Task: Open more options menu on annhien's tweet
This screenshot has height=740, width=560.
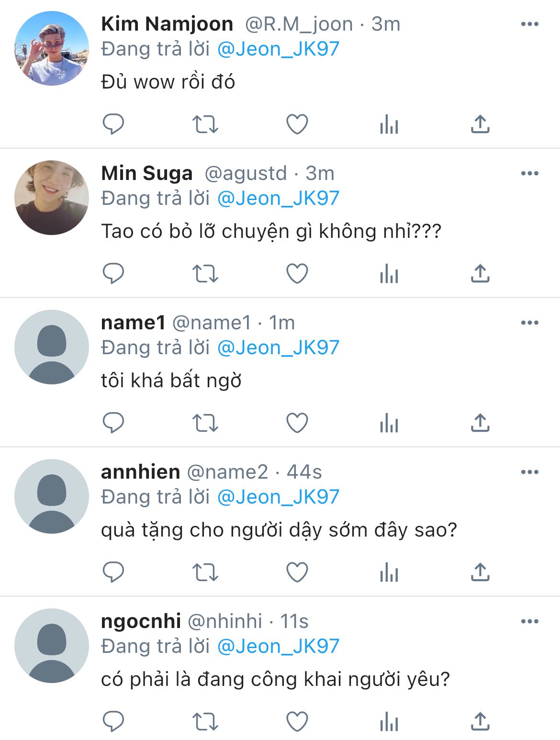Action: coord(529,472)
